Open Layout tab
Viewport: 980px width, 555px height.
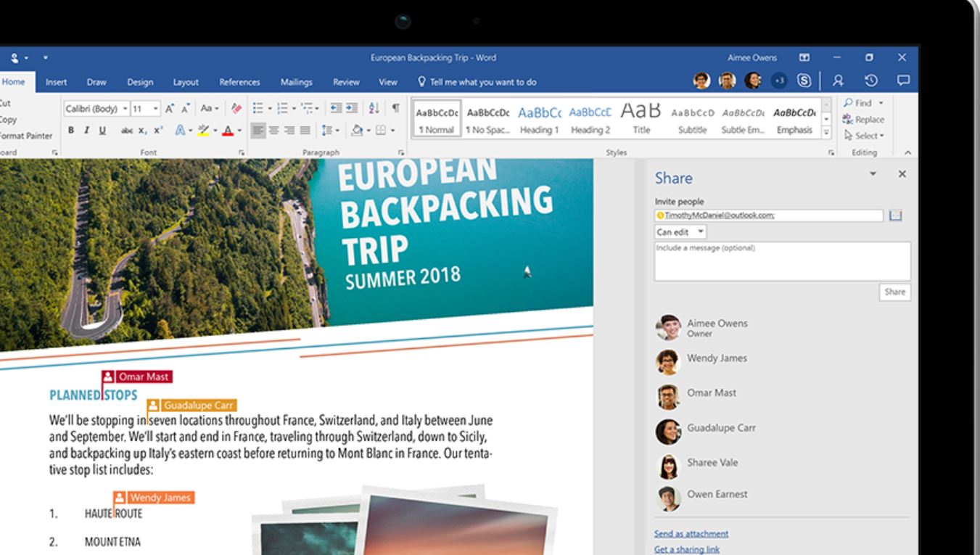pyautogui.click(x=186, y=82)
